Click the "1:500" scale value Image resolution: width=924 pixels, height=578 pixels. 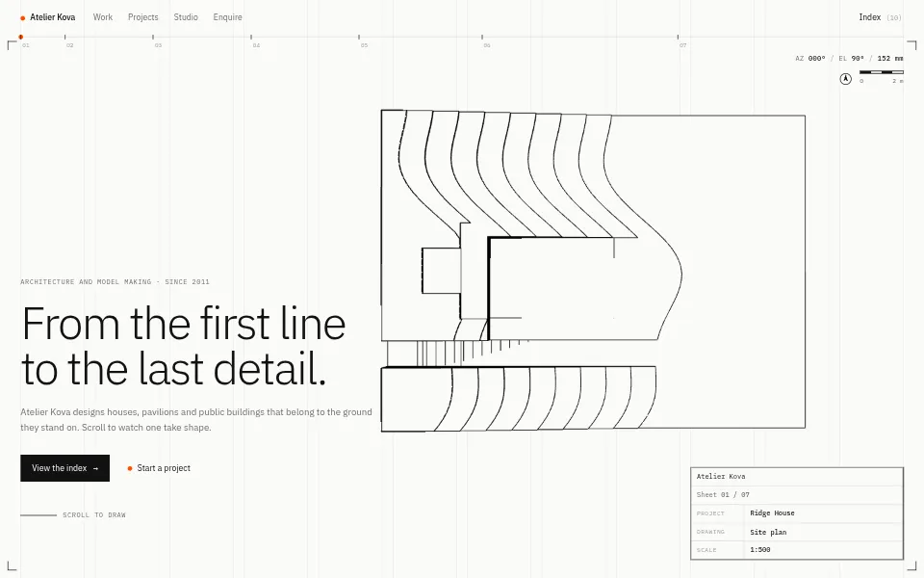[x=760, y=550]
